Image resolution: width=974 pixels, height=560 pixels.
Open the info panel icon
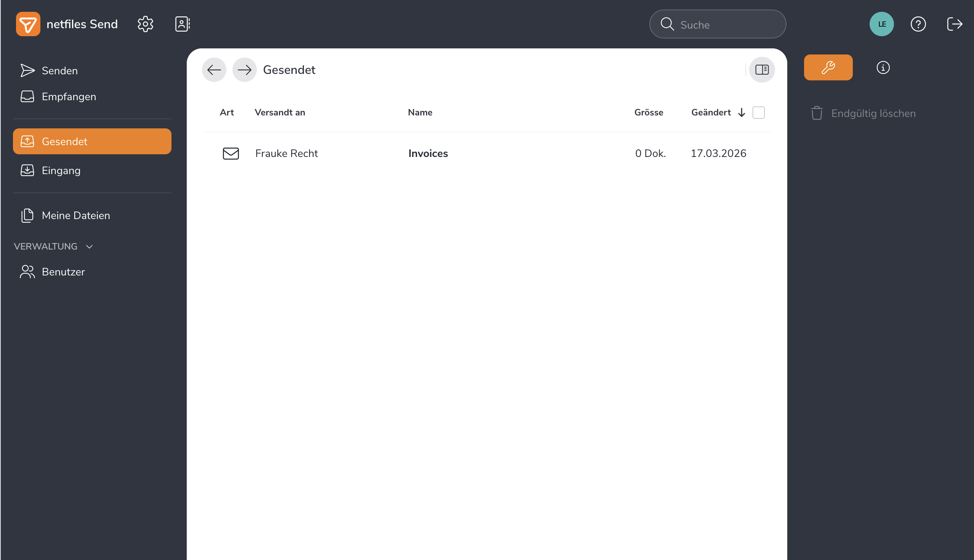[x=883, y=68]
